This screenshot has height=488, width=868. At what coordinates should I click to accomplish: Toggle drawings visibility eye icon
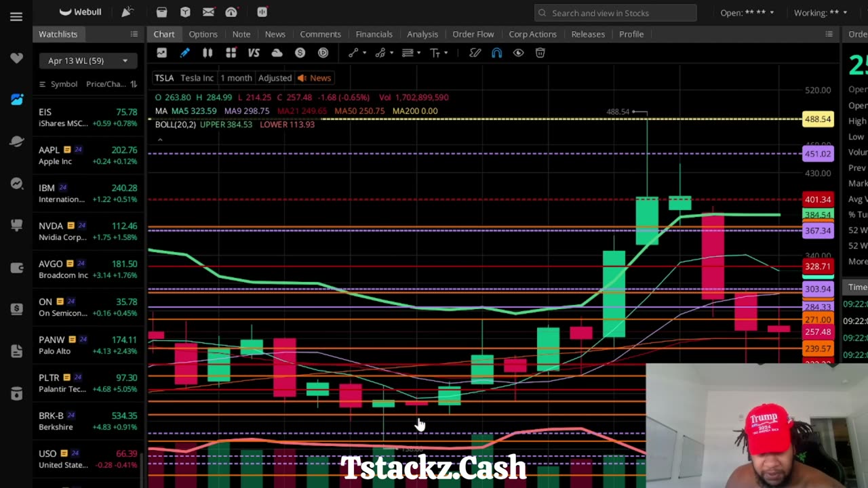[518, 53]
